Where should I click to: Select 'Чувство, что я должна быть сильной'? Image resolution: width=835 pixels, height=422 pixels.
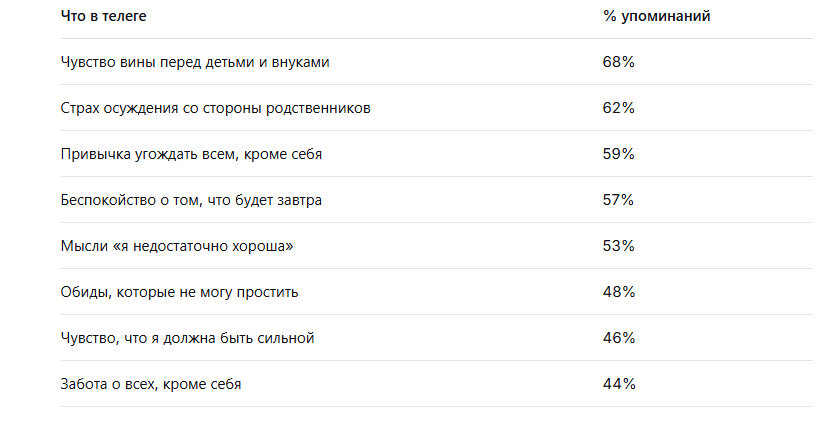(187, 338)
